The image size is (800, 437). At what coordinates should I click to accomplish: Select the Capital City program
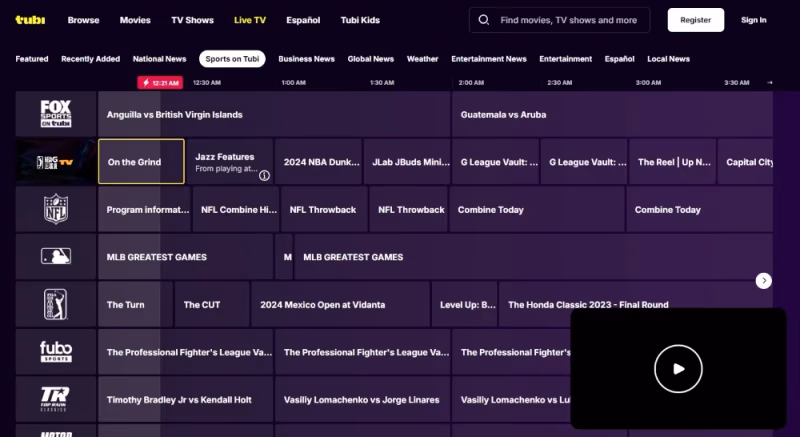(x=745, y=162)
